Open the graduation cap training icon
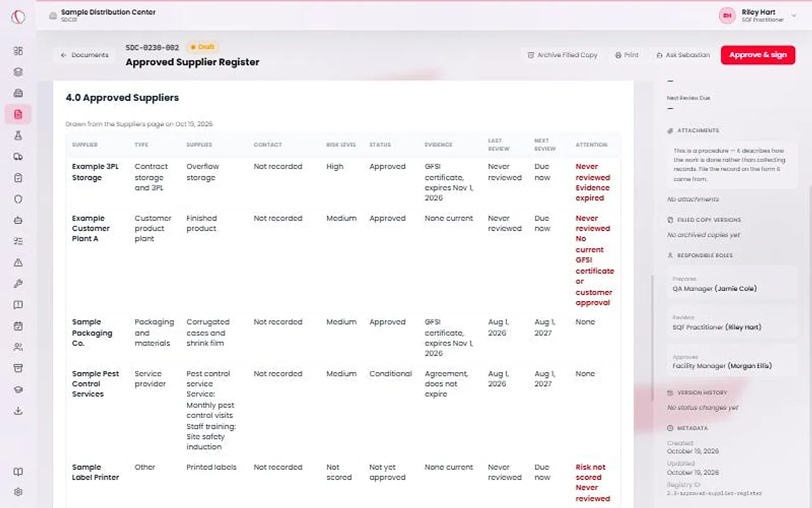Viewport: 812px width, 508px height. pos(18,389)
